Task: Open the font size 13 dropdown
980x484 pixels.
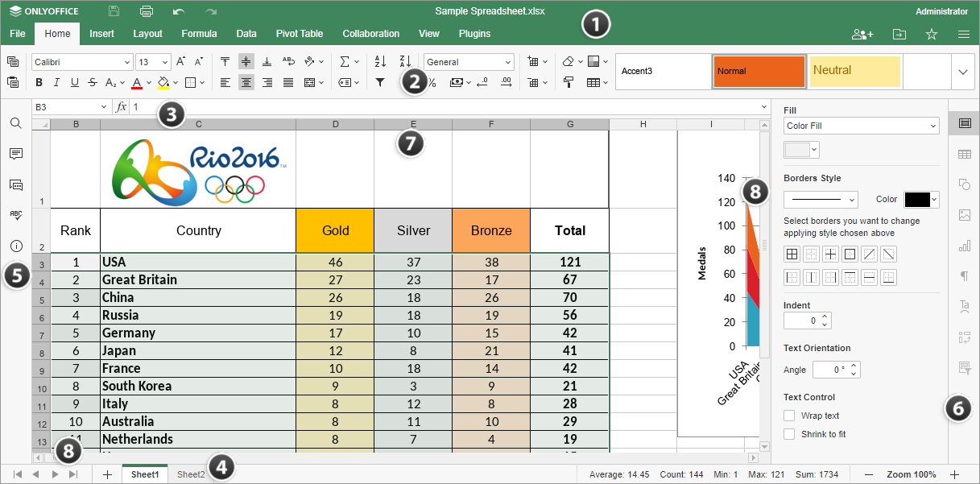Action: tap(165, 62)
